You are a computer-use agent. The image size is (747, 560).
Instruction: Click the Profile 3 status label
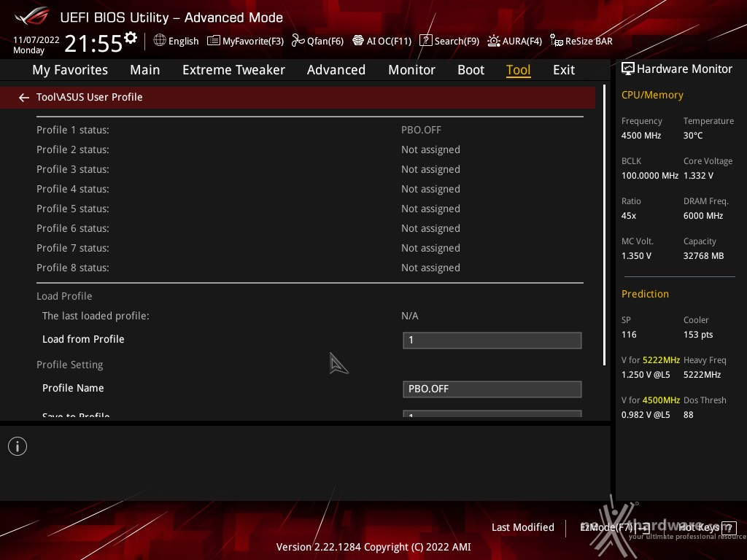pos(73,169)
